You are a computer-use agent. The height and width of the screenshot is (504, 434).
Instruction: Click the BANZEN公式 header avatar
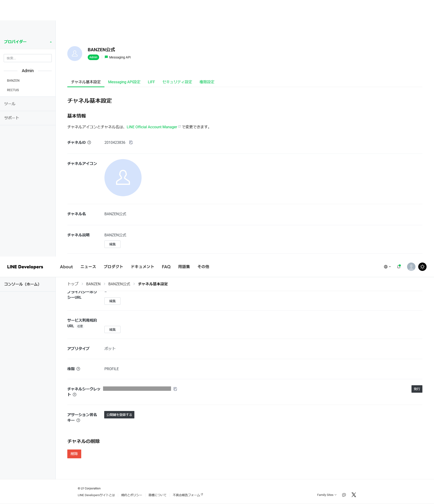[x=75, y=54]
